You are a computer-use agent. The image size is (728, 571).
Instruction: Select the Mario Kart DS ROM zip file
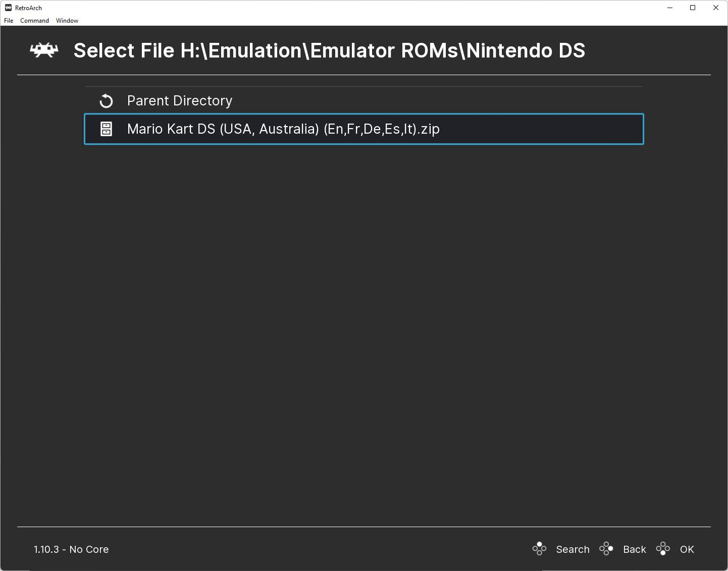(x=283, y=129)
